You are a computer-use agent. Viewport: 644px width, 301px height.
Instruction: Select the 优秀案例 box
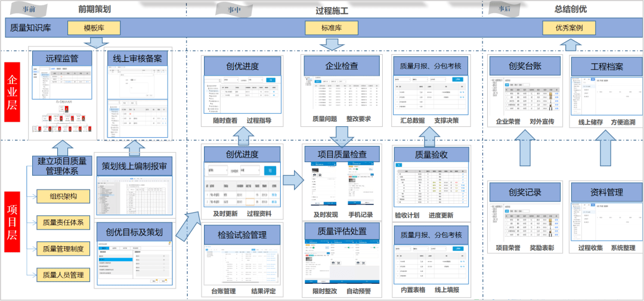[x=568, y=28]
